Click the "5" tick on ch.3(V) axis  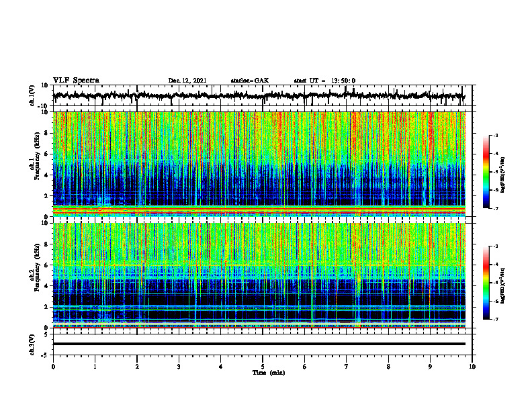click(47, 334)
